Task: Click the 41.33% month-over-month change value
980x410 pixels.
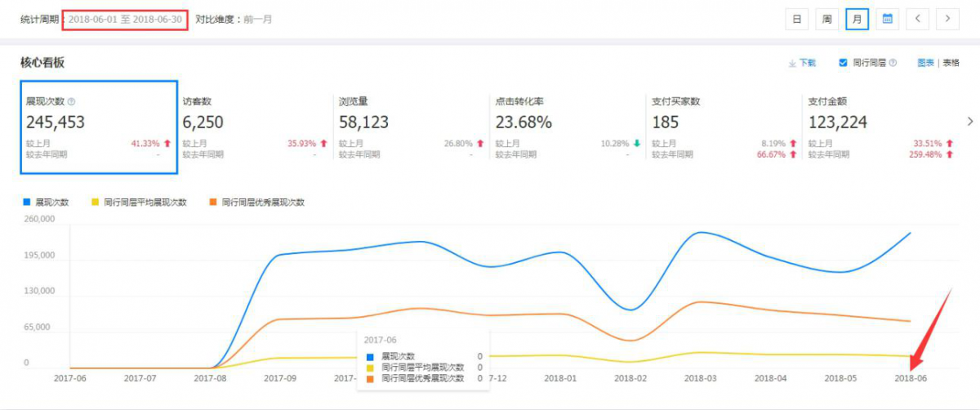Action: [x=145, y=144]
